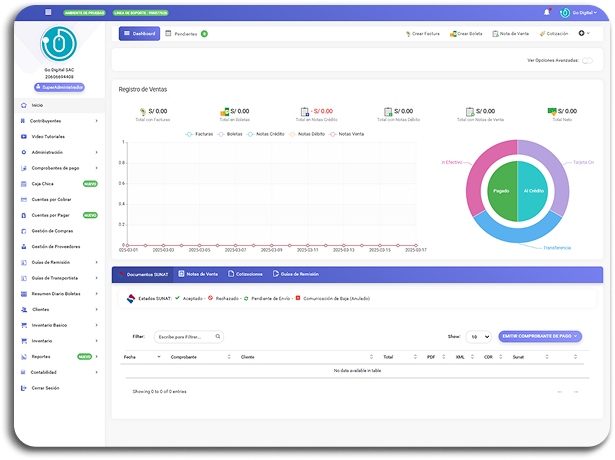The height and width of the screenshot is (460, 615).
Task: Click the Emitir Comprobante de Pago button
Action: (540, 337)
